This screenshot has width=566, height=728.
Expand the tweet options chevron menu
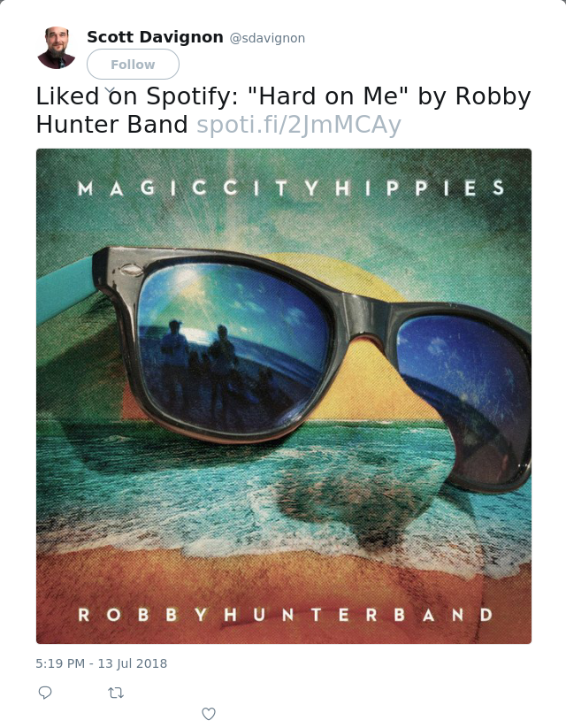tap(110, 90)
